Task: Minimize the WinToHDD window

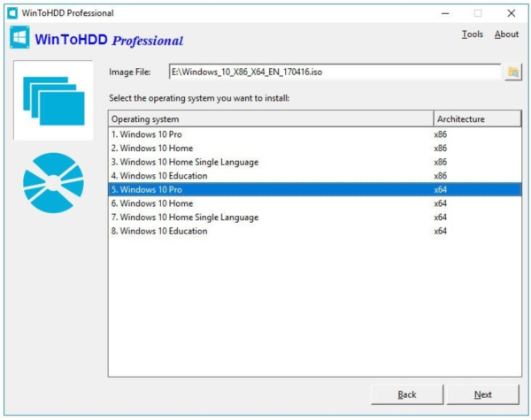Action: click(x=445, y=13)
